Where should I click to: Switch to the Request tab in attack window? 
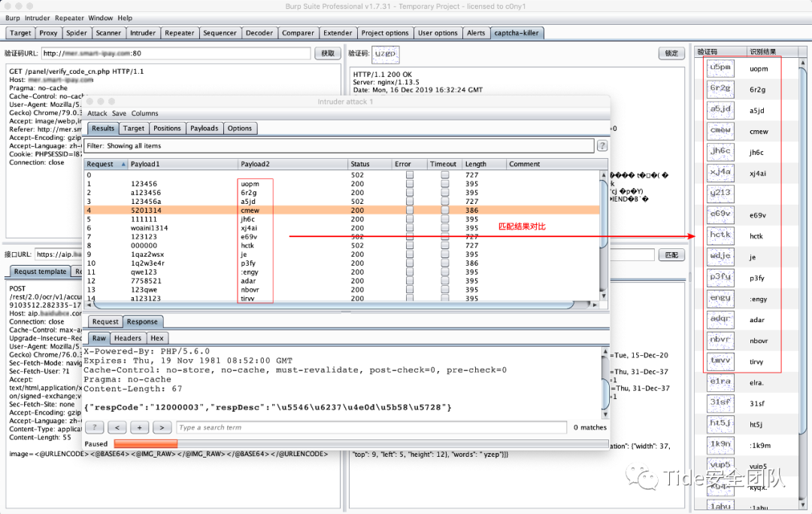pos(105,322)
